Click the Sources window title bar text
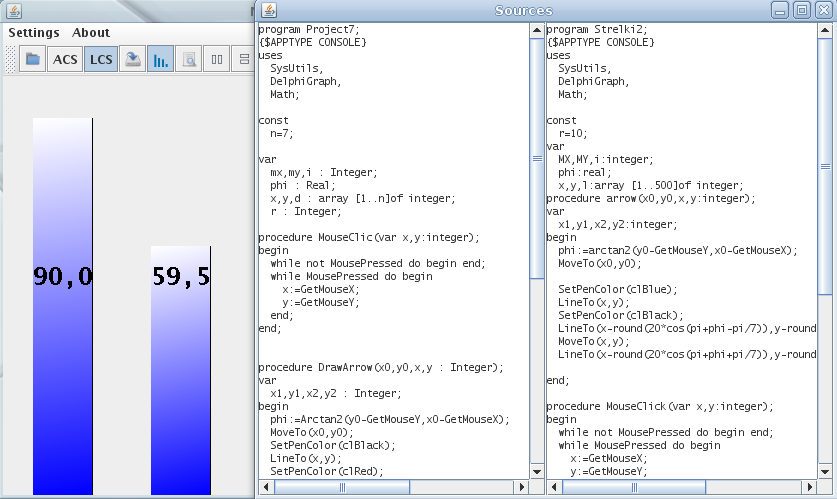 [x=523, y=11]
